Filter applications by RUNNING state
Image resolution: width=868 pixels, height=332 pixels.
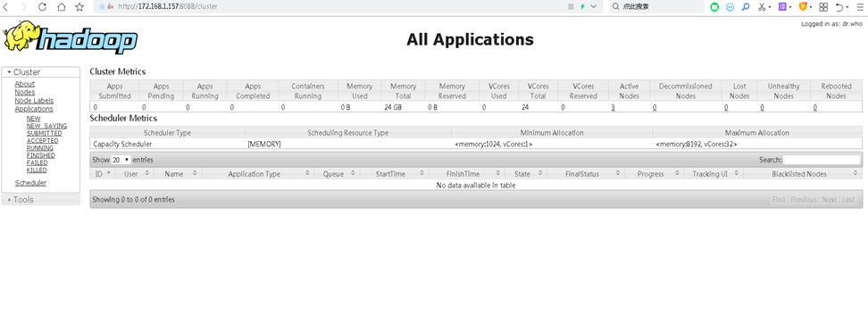click(x=40, y=148)
